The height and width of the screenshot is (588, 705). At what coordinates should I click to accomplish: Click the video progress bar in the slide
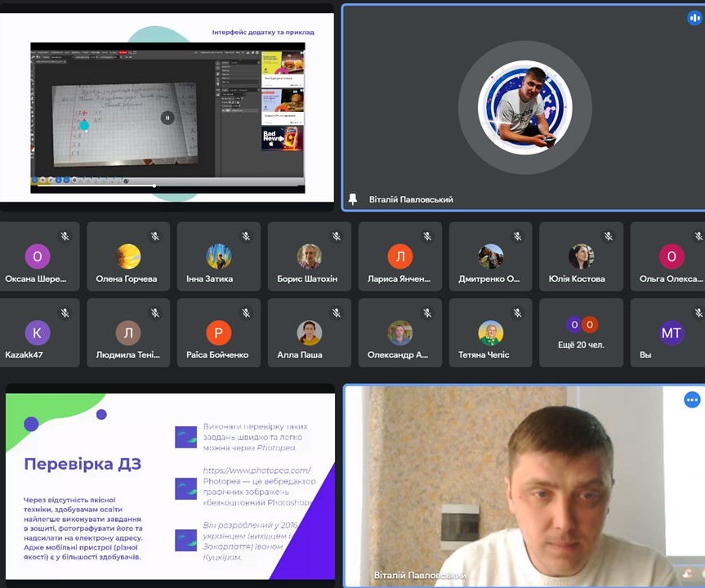point(163,186)
